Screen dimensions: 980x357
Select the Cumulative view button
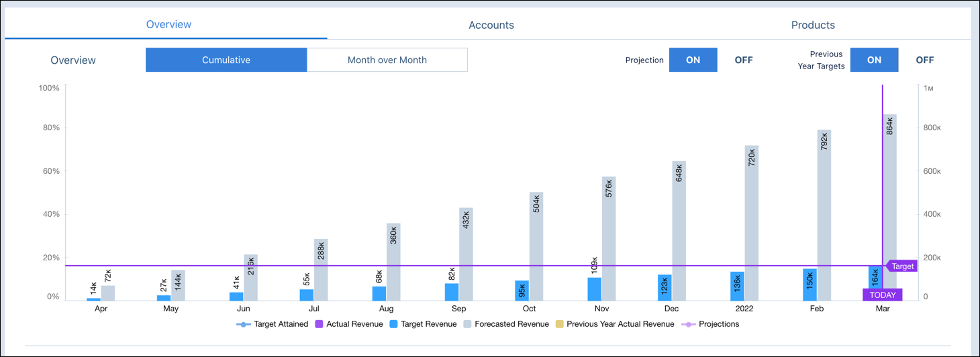[226, 60]
